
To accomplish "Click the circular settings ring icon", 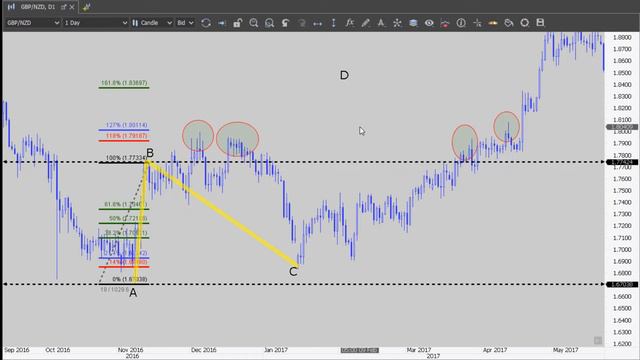I will pyautogui.click(x=524, y=23).
